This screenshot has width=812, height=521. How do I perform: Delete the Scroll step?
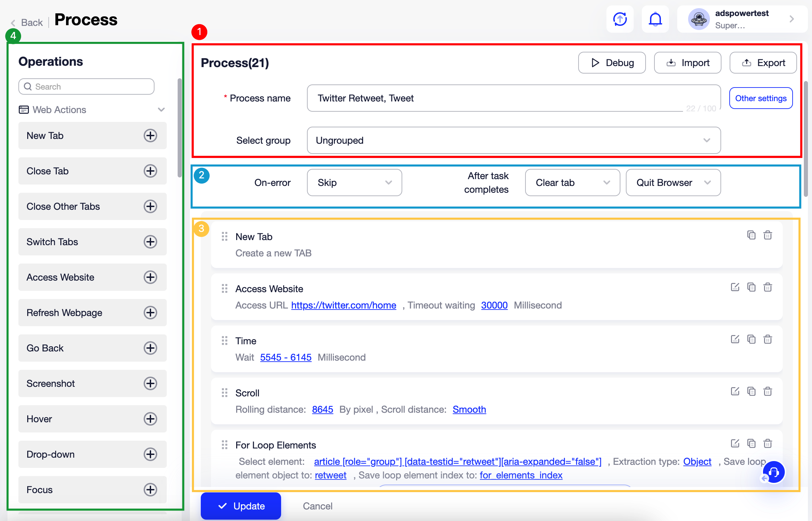click(767, 392)
